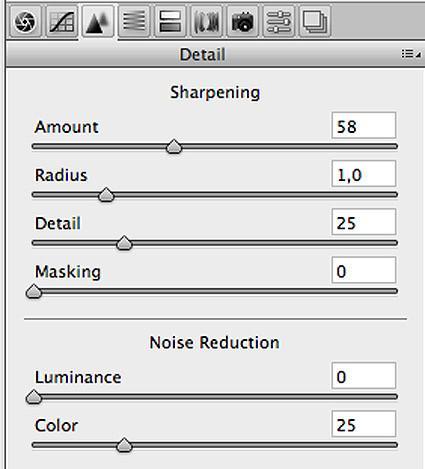Click the Radius value field showing 1,0
Screen dimensions: 425x469
point(364,174)
